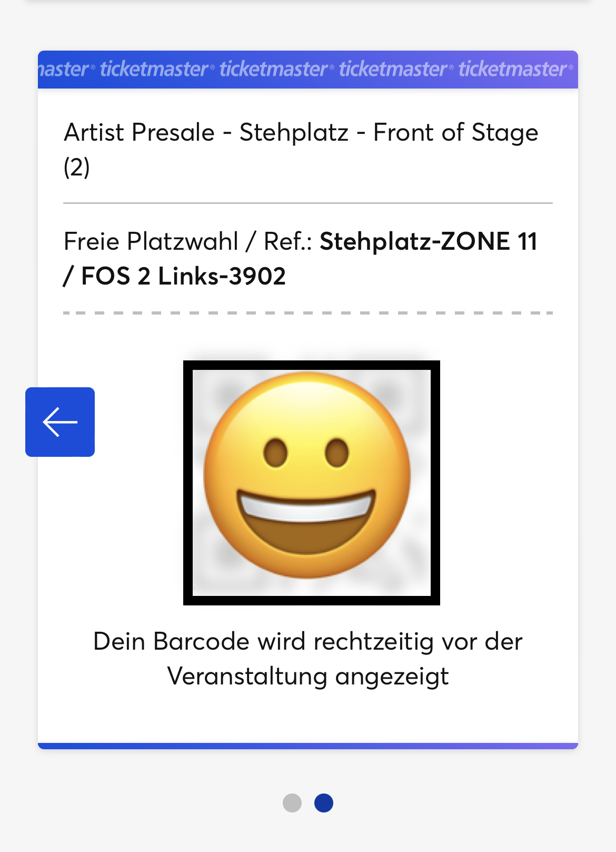The width and height of the screenshot is (616, 852).
Task: Click the solid divider under the ticket title
Action: [x=308, y=203]
